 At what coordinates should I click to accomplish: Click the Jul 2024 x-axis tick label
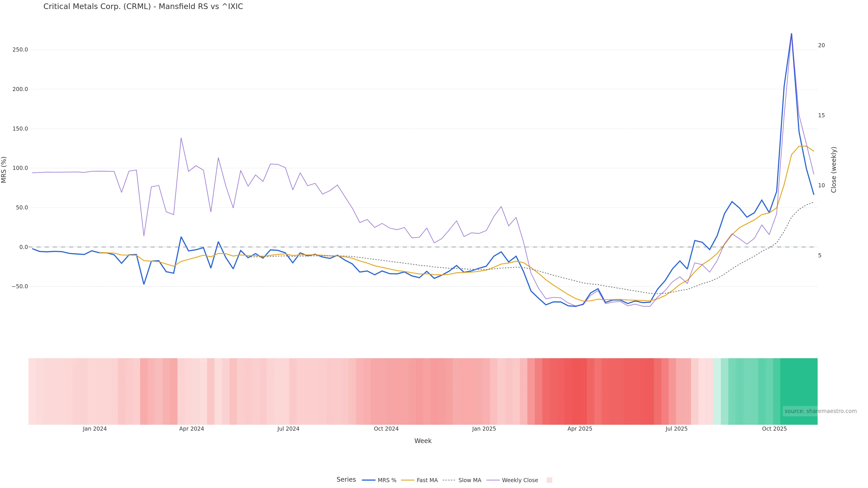tap(288, 429)
